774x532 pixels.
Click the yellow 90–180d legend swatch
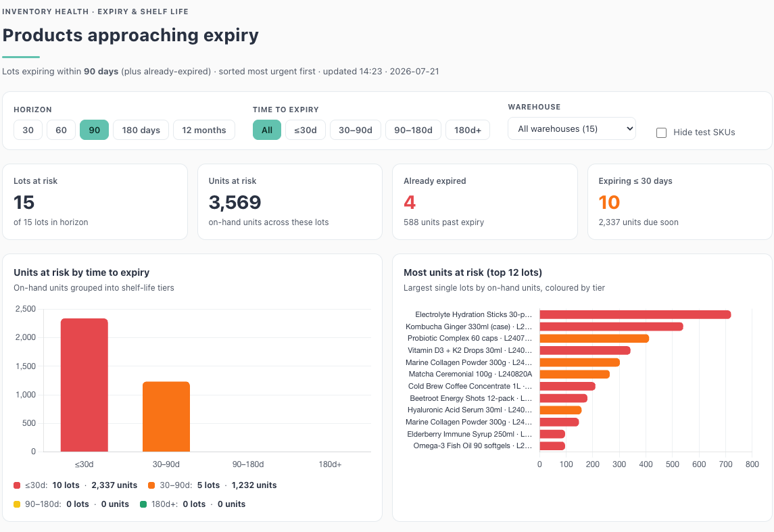[x=17, y=504]
